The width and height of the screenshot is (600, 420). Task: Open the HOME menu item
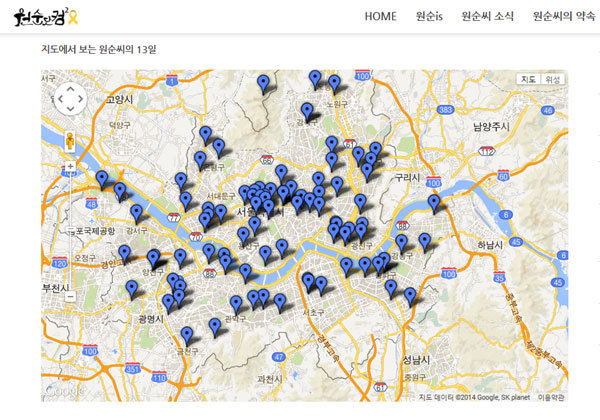tap(380, 17)
